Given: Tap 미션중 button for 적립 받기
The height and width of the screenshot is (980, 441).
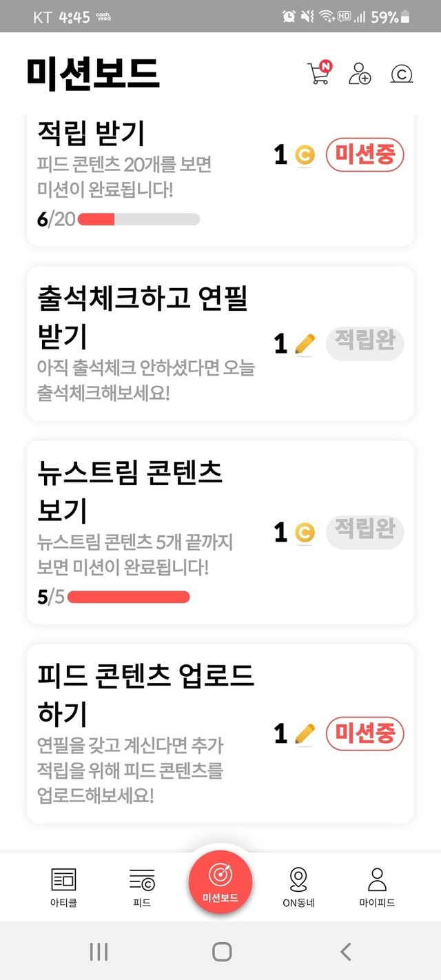Looking at the screenshot, I should point(365,154).
